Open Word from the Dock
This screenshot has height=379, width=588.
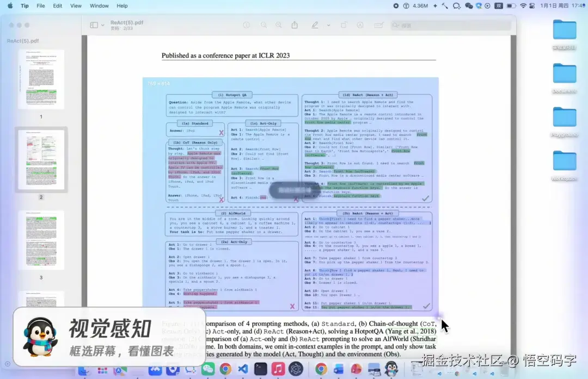pyautogui.click(x=339, y=369)
